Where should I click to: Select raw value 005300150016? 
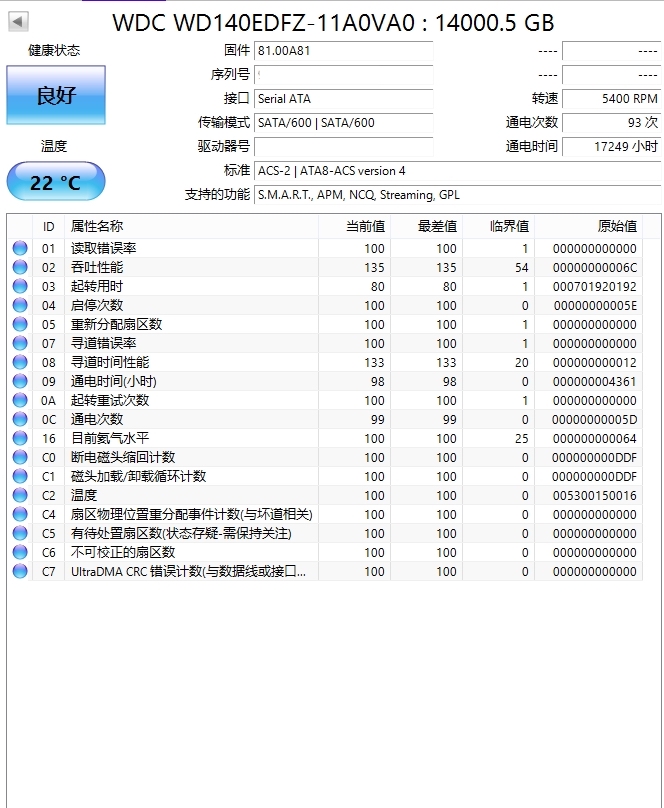click(594, 496)
